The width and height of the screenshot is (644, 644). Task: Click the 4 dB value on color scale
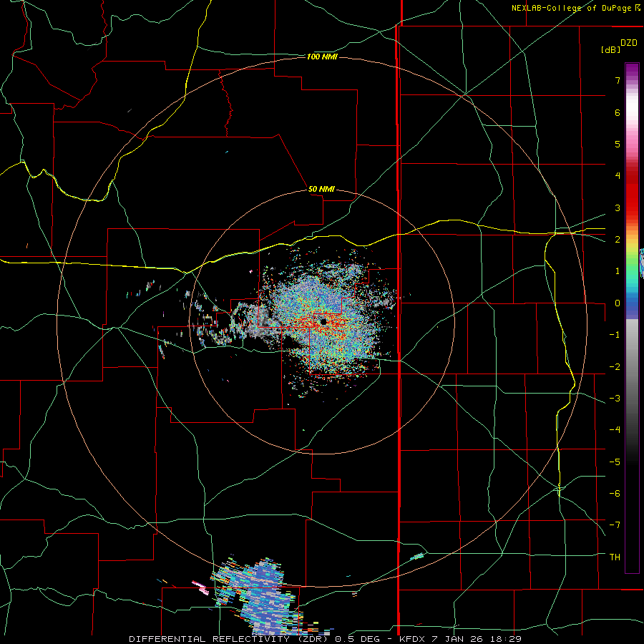tap(618, 176)
